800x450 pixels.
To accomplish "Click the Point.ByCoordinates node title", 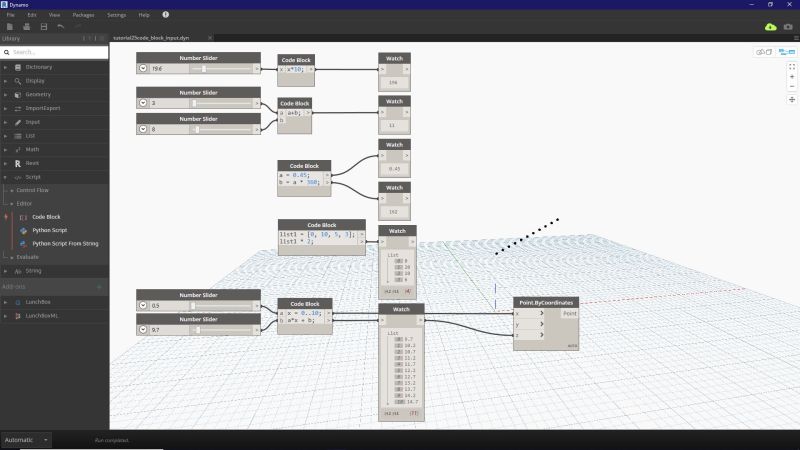I will tap(546, 303).
